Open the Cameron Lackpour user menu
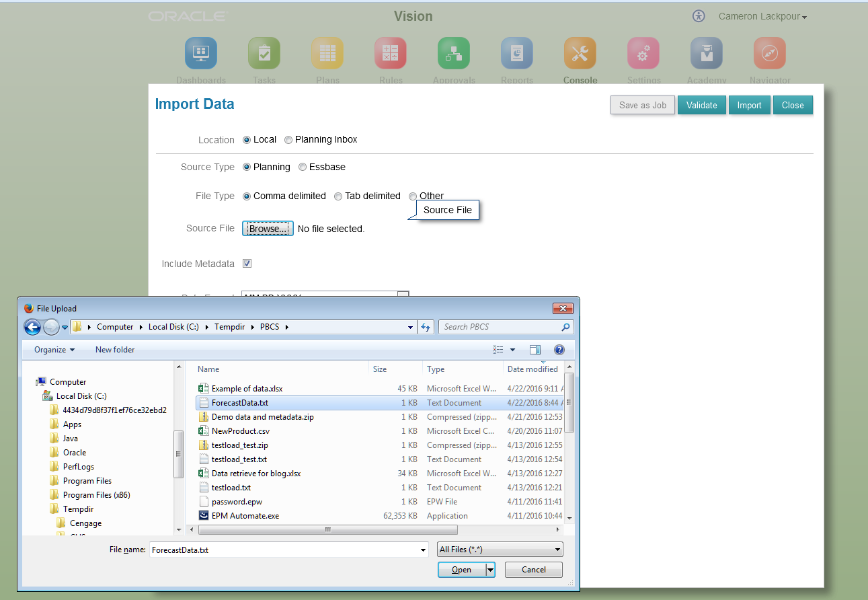Image resolution: width=868 pixels, height=600 pixels. [762, 16]
